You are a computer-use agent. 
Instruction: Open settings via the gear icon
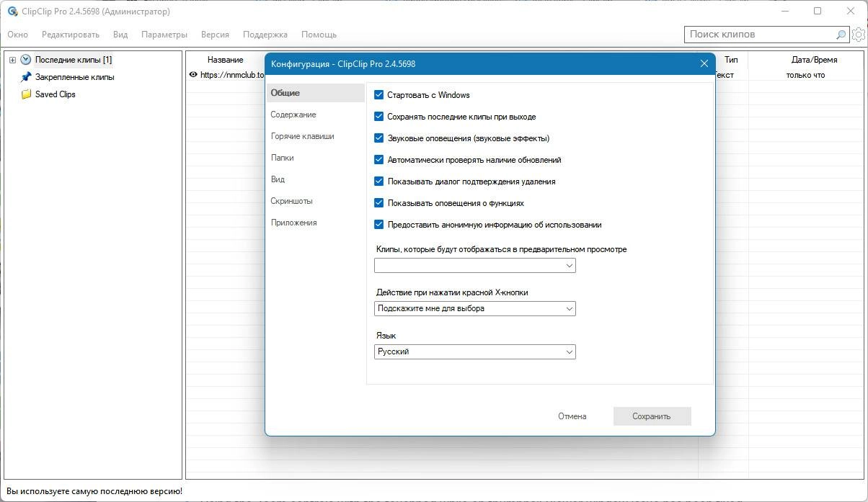pos(858,35)
